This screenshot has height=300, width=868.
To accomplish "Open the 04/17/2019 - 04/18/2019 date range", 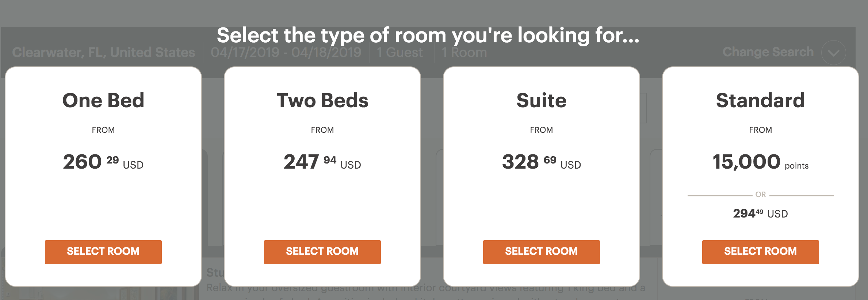I will 286,53.
